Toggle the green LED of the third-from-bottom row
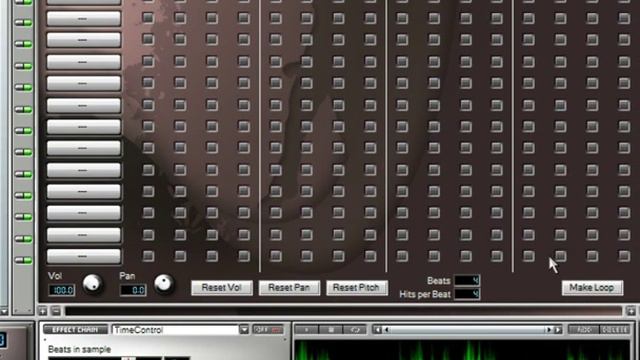Screen dimensions: 640x360 click(x=23, y=217)
